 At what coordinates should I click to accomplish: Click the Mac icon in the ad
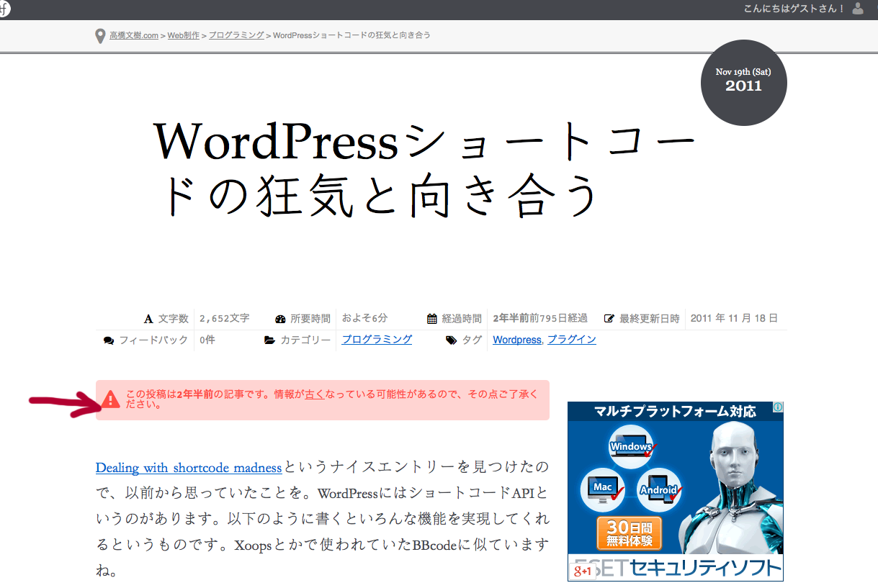(603, 489)
